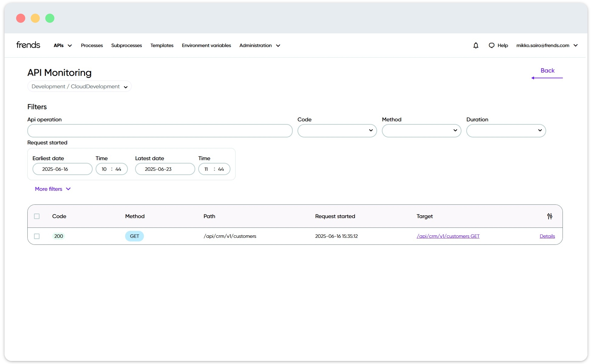592x364 pixels.
Task: Click the frends logo
Action: (28, 45)
